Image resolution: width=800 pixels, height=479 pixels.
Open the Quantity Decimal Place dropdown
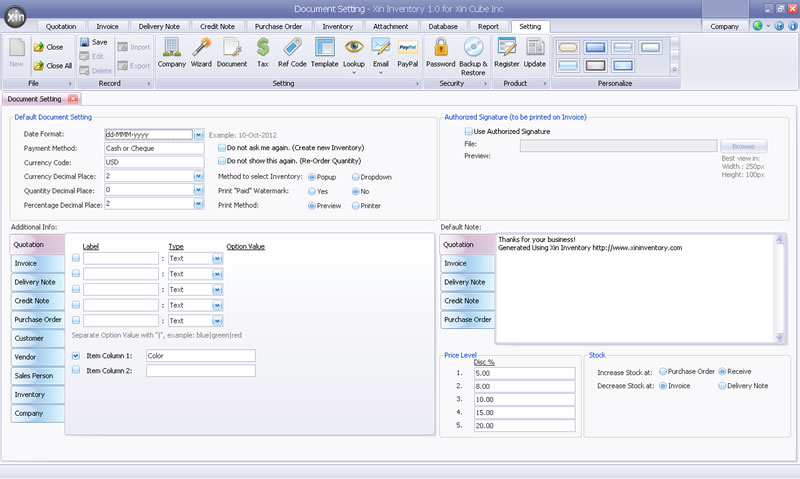[x=198, y=190]
